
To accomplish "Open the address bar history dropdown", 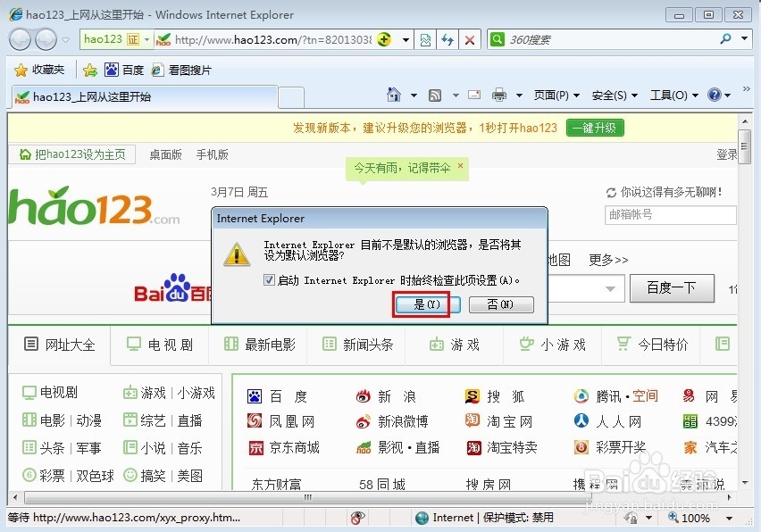I will [x=404, y=40].
